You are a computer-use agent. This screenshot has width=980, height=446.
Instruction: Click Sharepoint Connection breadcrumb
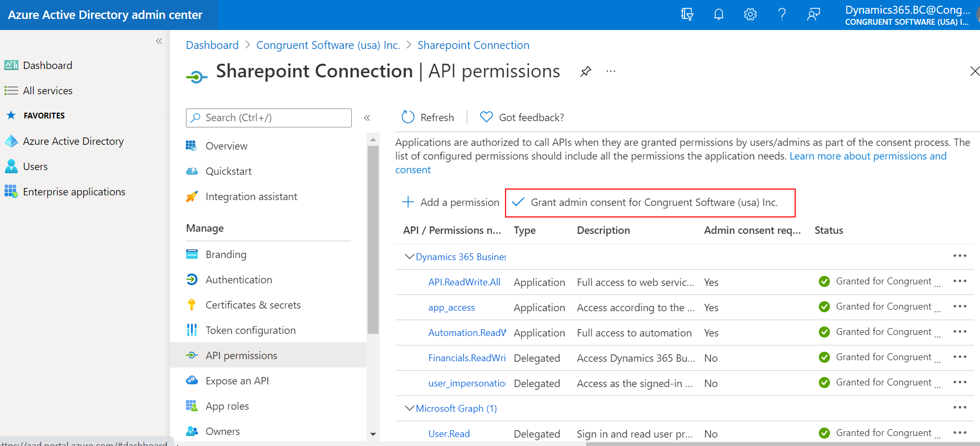[x=473, y=45]
